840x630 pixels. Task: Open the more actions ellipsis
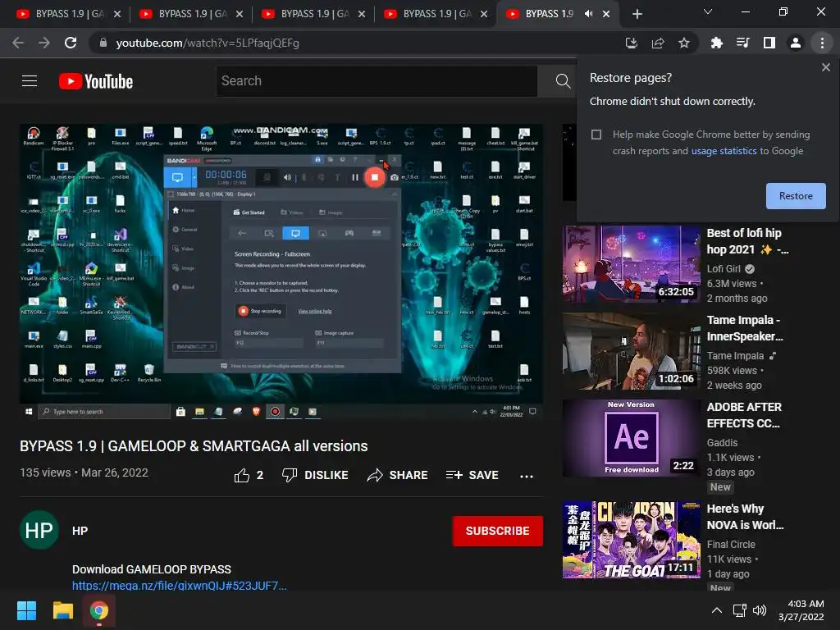point(527,476)
